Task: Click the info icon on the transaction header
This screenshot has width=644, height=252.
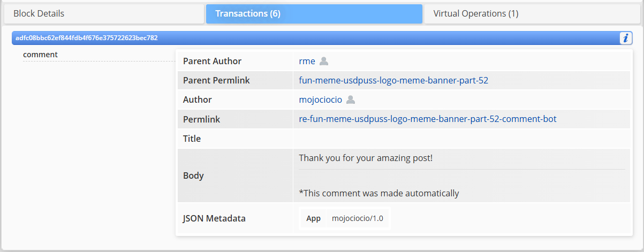Action: [626, 38]
